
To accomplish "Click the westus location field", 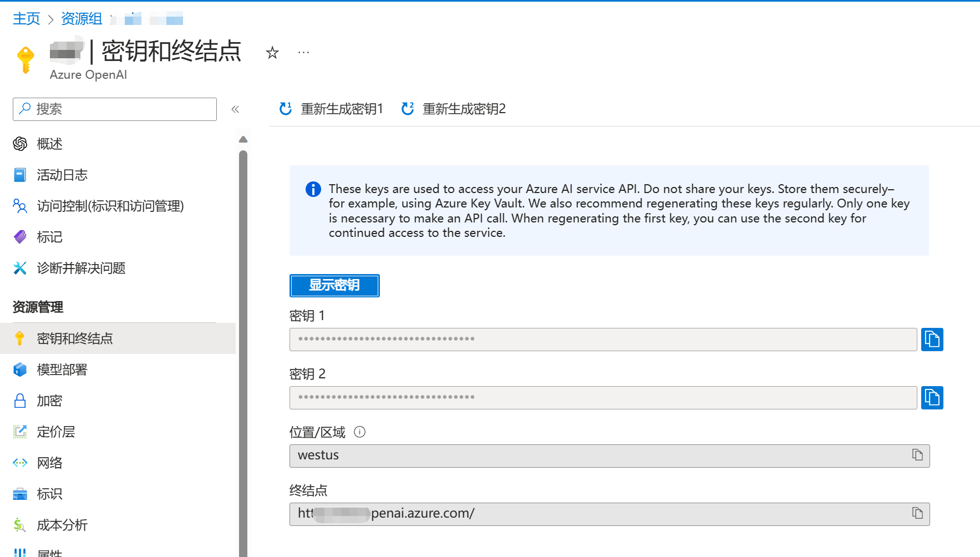I will 610,456.
